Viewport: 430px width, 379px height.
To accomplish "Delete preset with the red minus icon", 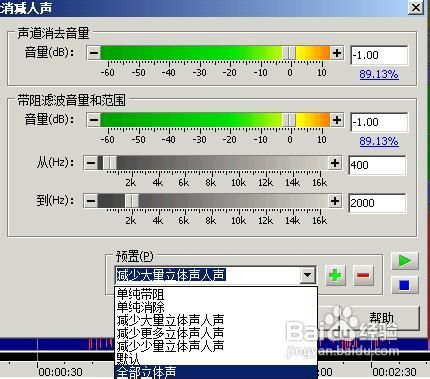I will click(363, 276).
